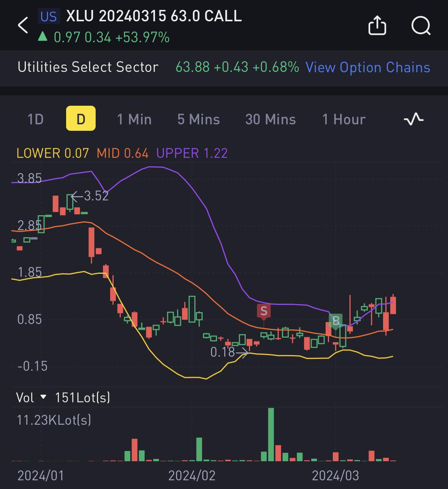Open the chart indicator settings icon
The image size is (448, 489).
click(x=413, y=119)
